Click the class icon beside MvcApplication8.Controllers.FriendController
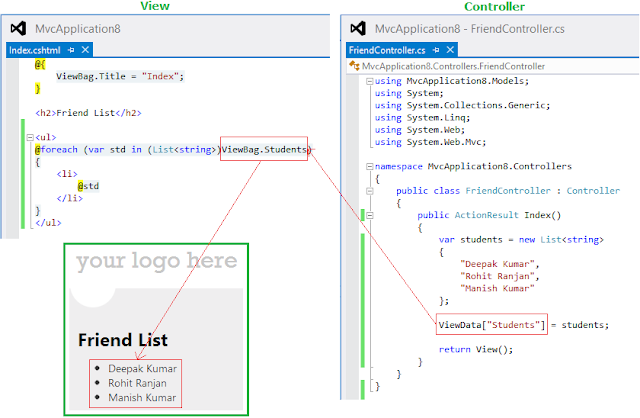The height and width of the screenshot is (418, 640). (x=354, y=66)
